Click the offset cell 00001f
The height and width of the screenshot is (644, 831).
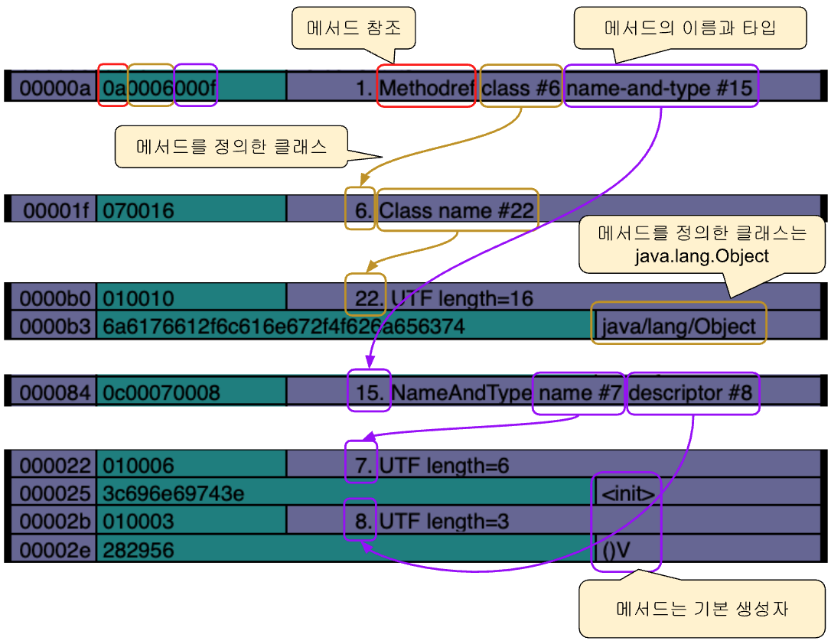pyautogui.click(x=56, y=210)
